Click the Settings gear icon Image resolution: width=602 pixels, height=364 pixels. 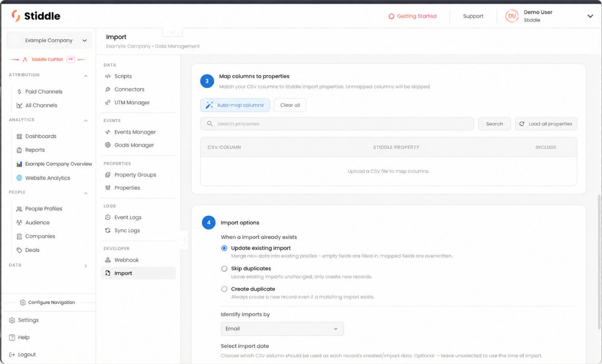coord(12,320)
